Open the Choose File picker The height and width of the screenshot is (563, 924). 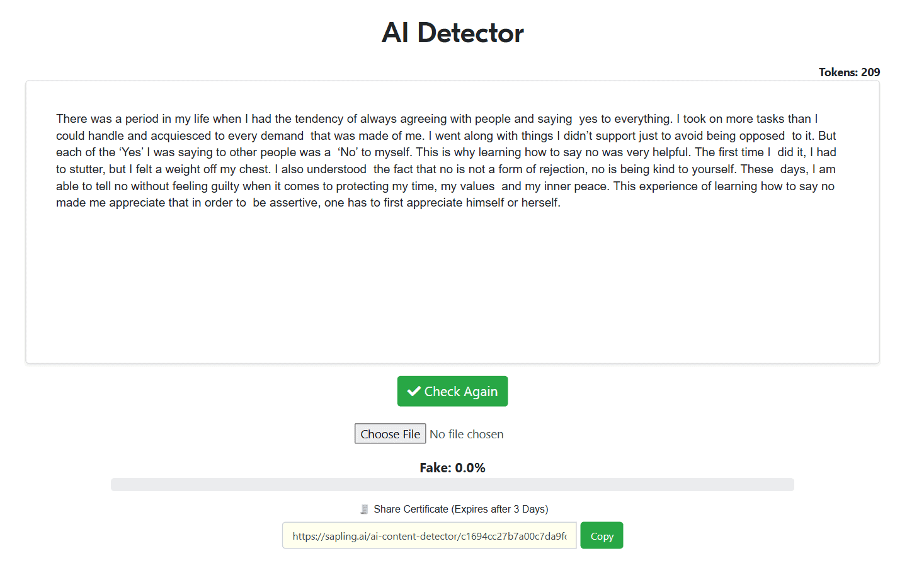(x=390, y=434)
